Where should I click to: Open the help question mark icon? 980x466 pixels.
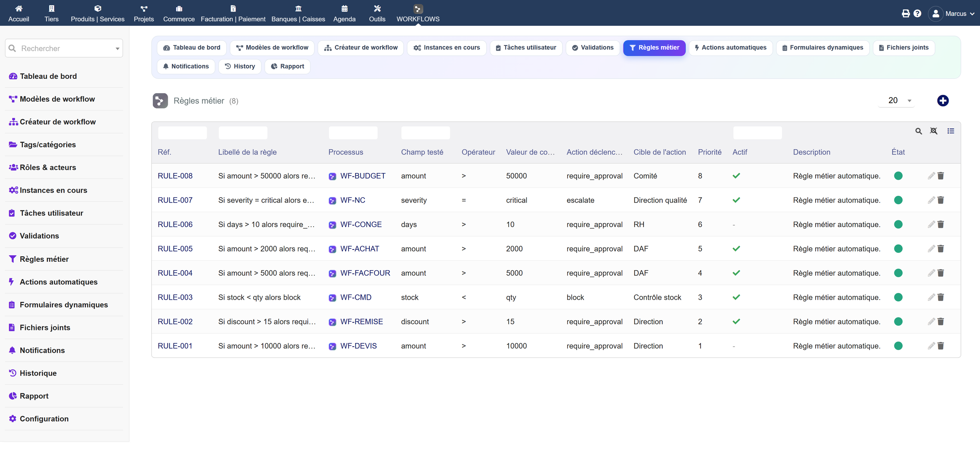pyautogui.click(x=917, y=14)
